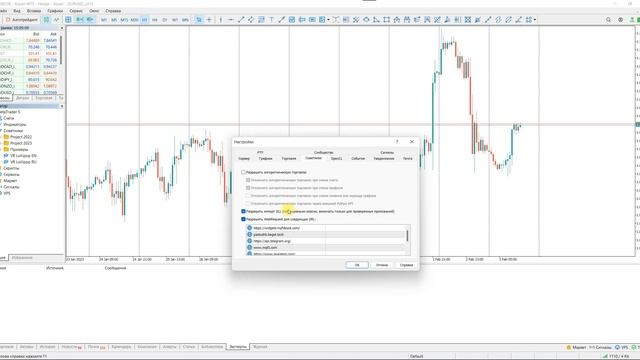Open the Сигналы tab in settings
The image size is (640, 360).
(x=387, y=152)
